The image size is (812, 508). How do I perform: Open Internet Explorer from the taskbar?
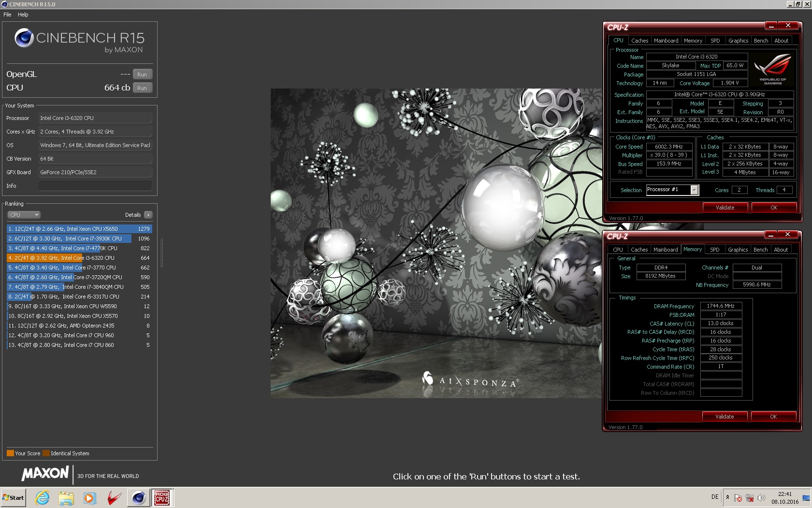point(43,498)
